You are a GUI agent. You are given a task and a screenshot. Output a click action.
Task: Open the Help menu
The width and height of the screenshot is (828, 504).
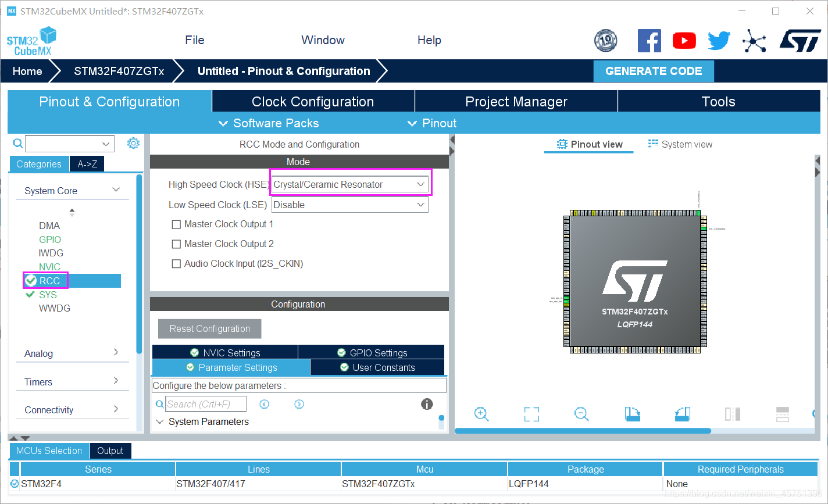click(x=429, y=40)
